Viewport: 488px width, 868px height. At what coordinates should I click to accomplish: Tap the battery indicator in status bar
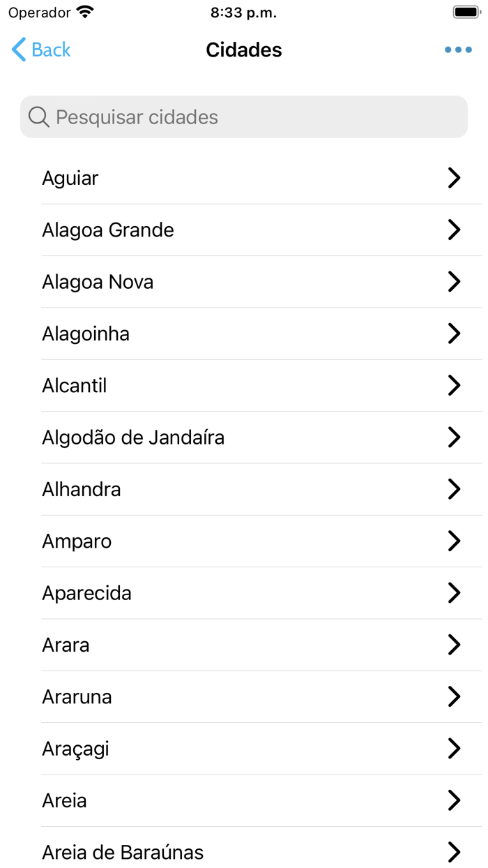click(464, 11)
